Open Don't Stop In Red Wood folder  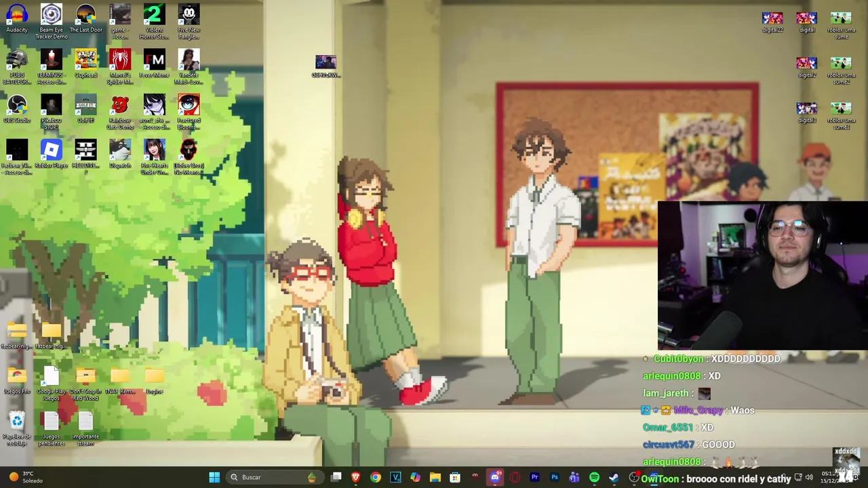coord(86,384)
